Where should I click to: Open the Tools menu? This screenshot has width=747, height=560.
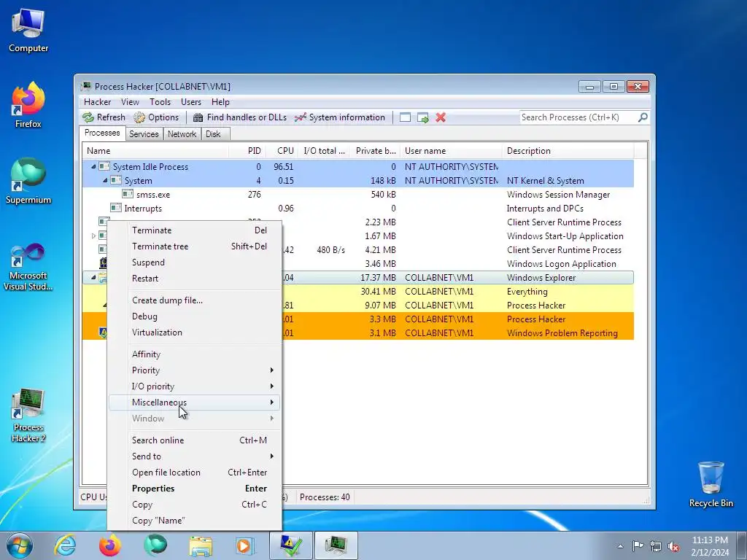click(160, 102)
